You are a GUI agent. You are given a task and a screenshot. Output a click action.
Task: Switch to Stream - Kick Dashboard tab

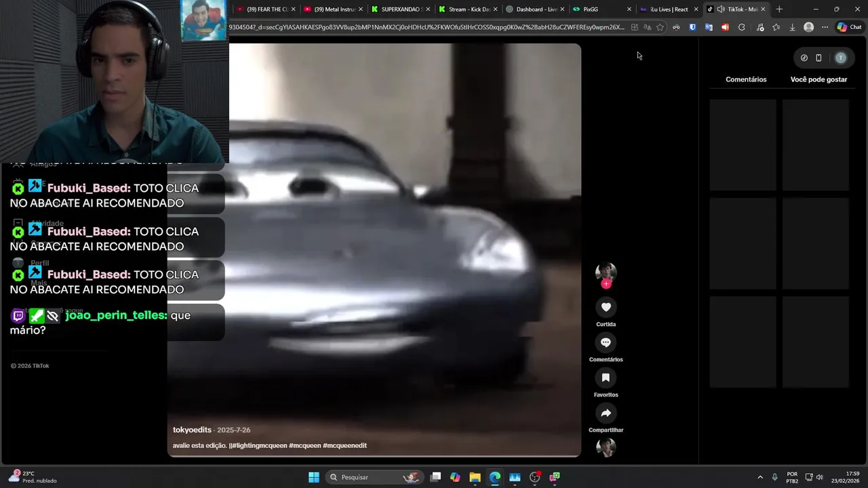(467, 9)
